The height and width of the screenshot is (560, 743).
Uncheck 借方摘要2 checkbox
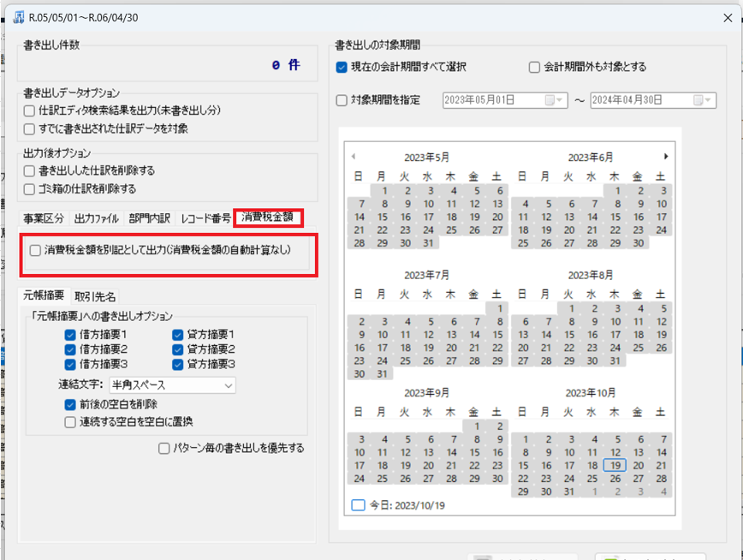[x=70, y=350]
